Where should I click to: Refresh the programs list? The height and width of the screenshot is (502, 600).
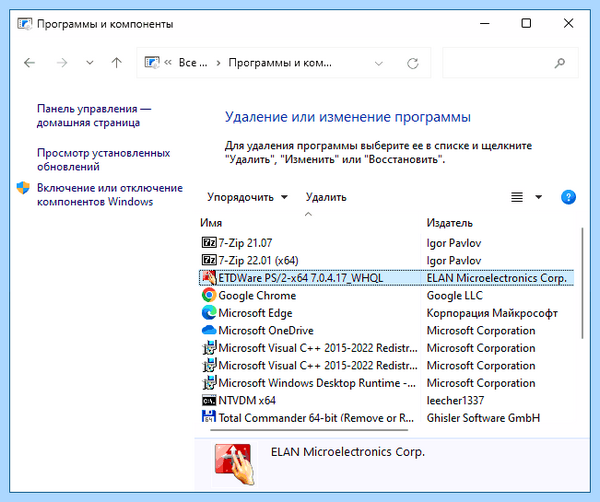[412, 63]
